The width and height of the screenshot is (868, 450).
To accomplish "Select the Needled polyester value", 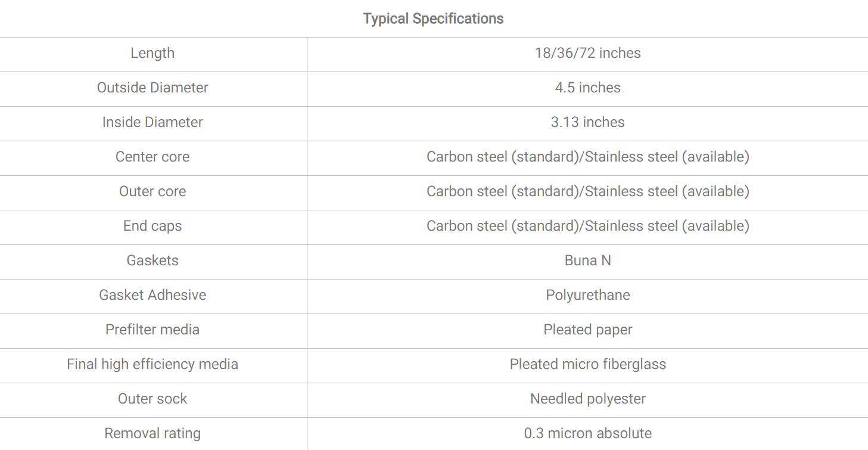I will (x=587, y=399).
